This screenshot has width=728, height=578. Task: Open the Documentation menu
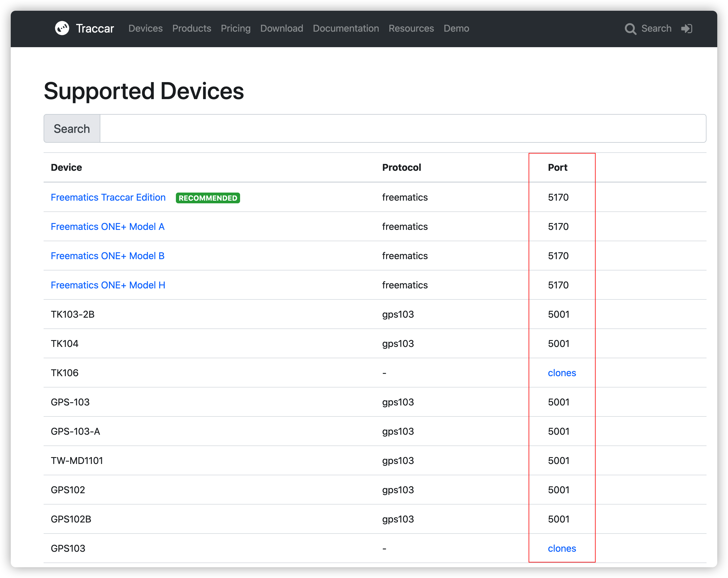[x=346, y=28]
